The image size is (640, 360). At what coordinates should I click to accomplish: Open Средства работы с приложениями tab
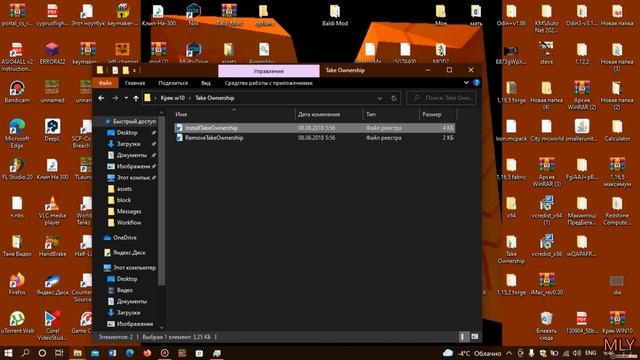[x=269, y=83]
